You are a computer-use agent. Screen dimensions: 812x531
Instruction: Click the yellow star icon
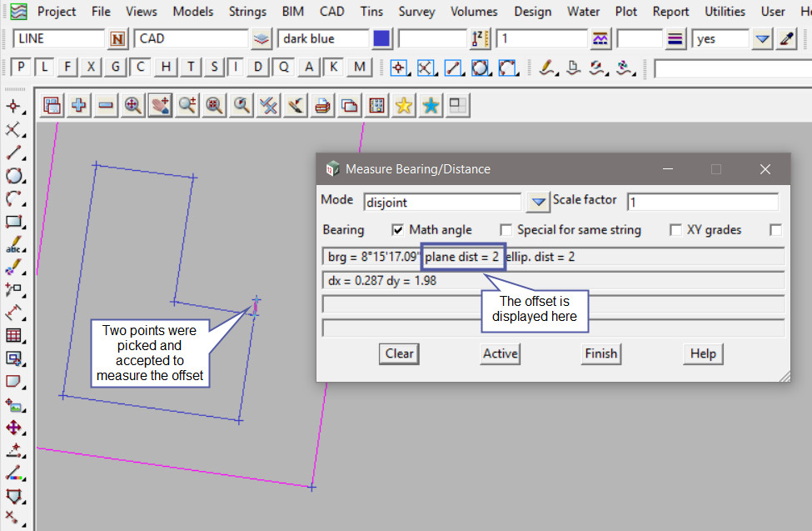404,105
